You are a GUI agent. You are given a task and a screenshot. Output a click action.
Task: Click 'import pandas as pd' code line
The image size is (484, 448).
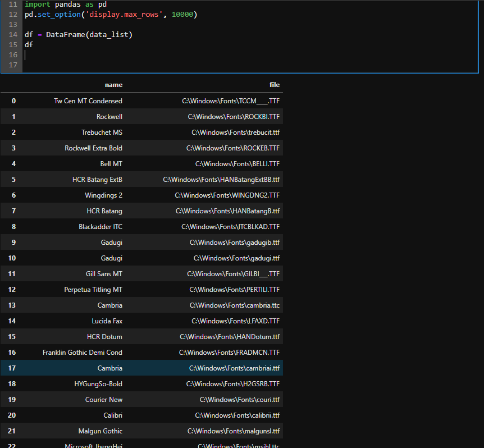[x=66, y=4]
